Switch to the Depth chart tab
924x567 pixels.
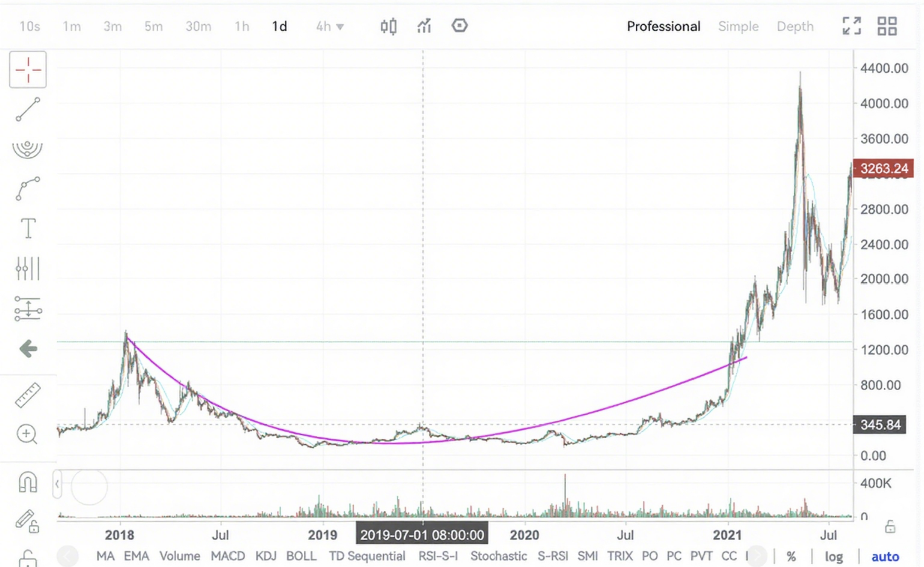pyautogui.click(x=795, y=26)
